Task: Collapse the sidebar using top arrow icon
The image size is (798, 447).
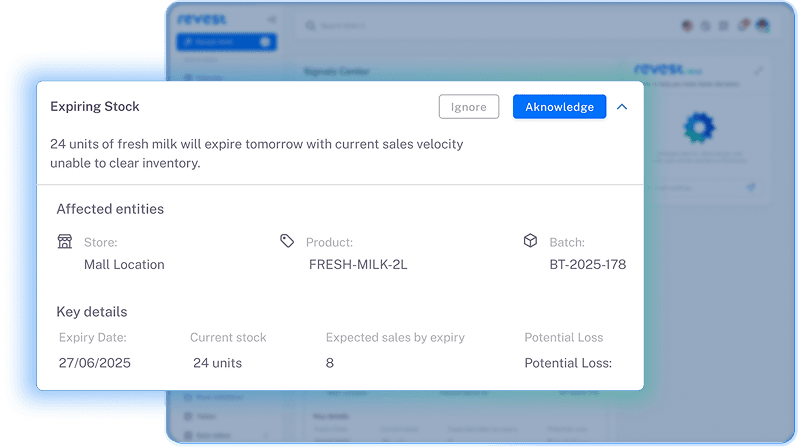Action: (x=271, y=20)
